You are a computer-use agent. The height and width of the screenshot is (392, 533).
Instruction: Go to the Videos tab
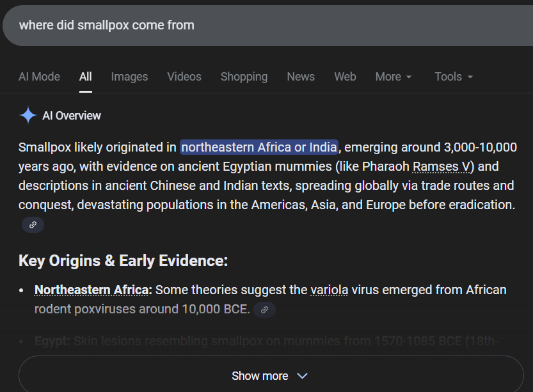pos(184,77)
